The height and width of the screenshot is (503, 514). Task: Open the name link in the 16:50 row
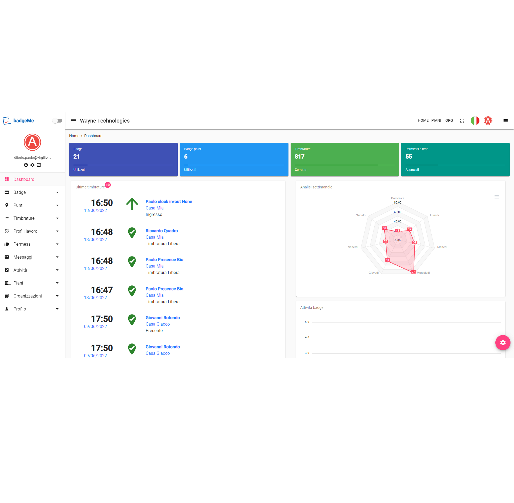(x=169, y=201)
